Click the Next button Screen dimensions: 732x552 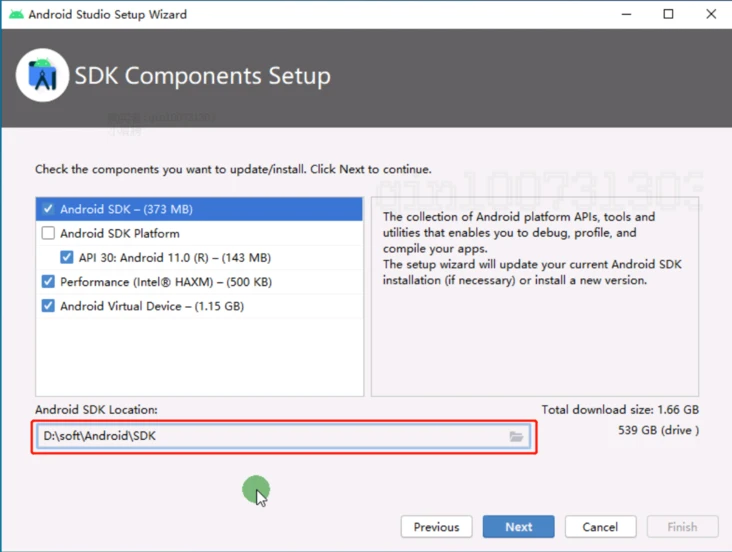click(x=519, y=527)
